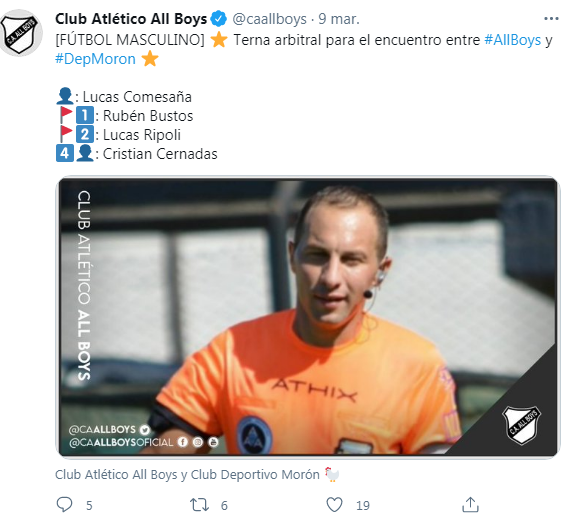Open the #AllBoys hashtag
Viewport: 574px width, 522px height.
(x=512, y=40)
